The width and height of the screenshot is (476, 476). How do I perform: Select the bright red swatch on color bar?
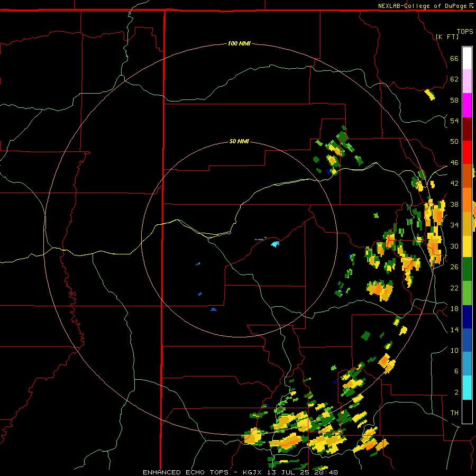tap(467, 152)
